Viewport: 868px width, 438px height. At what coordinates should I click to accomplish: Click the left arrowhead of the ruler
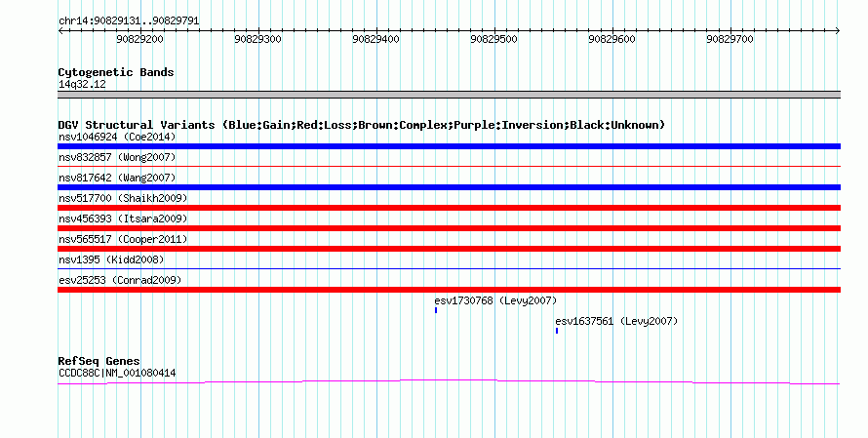pyautogui.click(x=60, y=31)
